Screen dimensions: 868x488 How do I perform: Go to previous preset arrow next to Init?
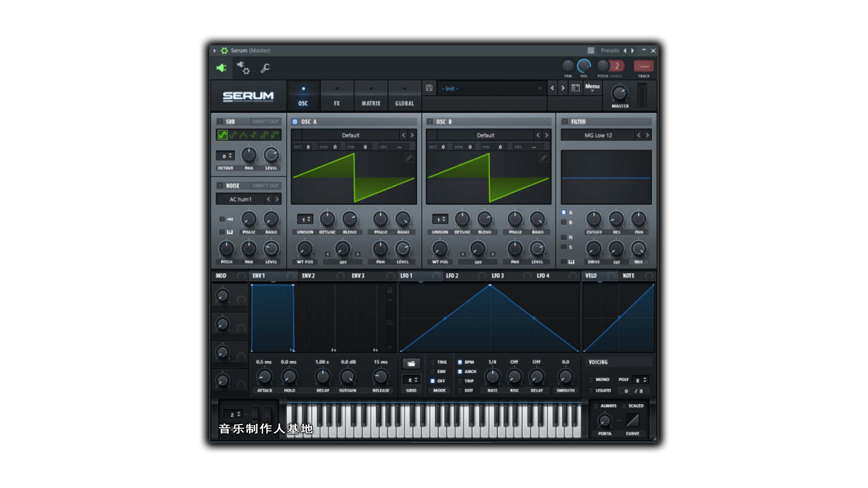coord(552,88)
